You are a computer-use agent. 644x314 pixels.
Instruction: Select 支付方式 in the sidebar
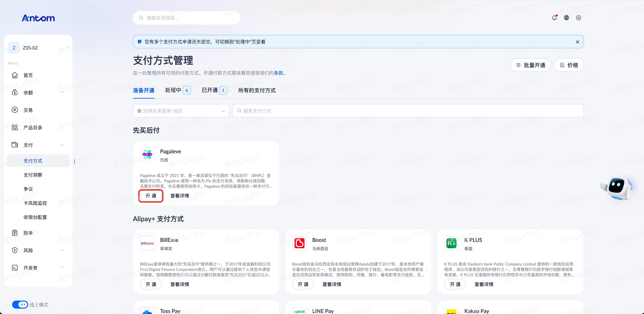(38, 161)
